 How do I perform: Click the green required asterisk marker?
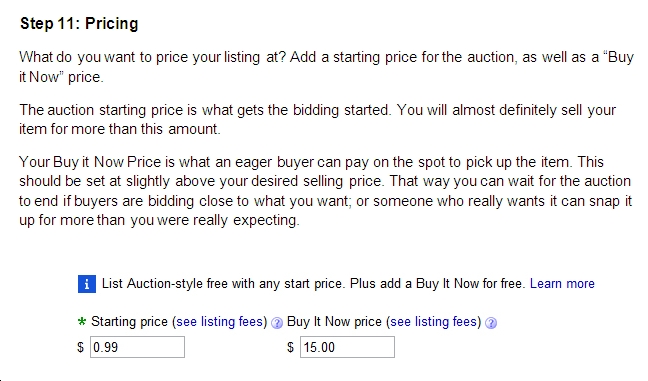pyautogui.click(x=82, y=321)
